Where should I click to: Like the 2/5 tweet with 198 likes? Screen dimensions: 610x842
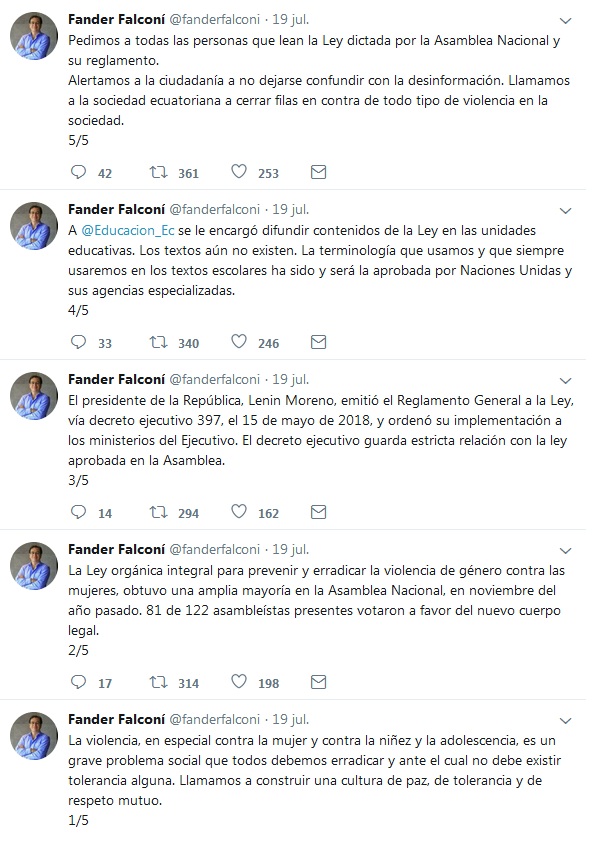239,683
